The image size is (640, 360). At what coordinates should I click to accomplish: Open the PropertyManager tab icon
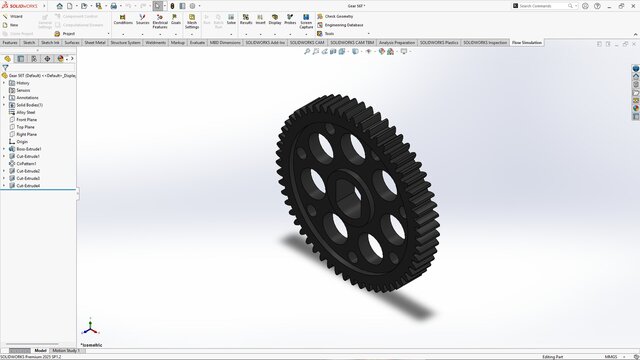point(21,59)
